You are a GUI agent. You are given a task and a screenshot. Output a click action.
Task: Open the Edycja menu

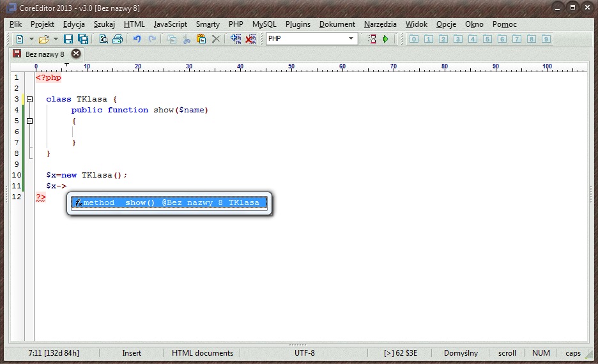tap(74, 24)
